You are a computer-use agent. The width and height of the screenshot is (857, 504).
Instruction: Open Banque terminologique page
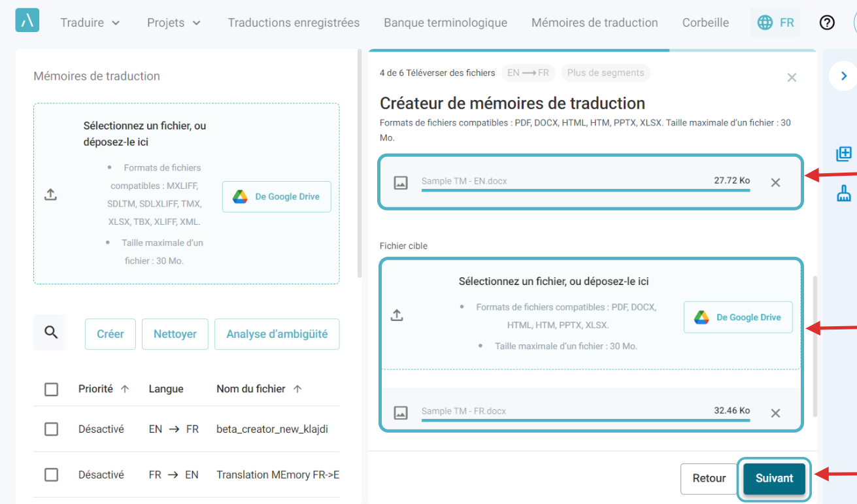445,22
